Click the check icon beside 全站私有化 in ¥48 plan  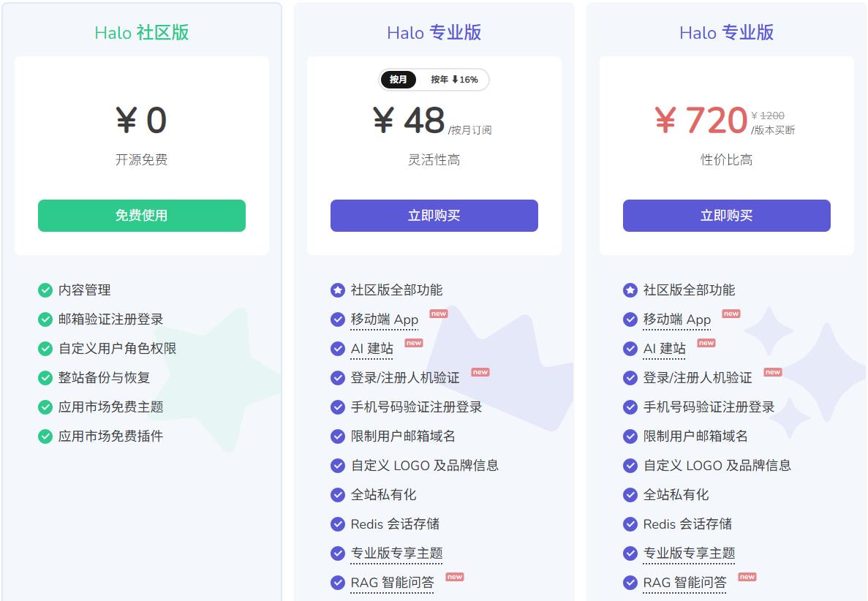[x=337, y=495]
